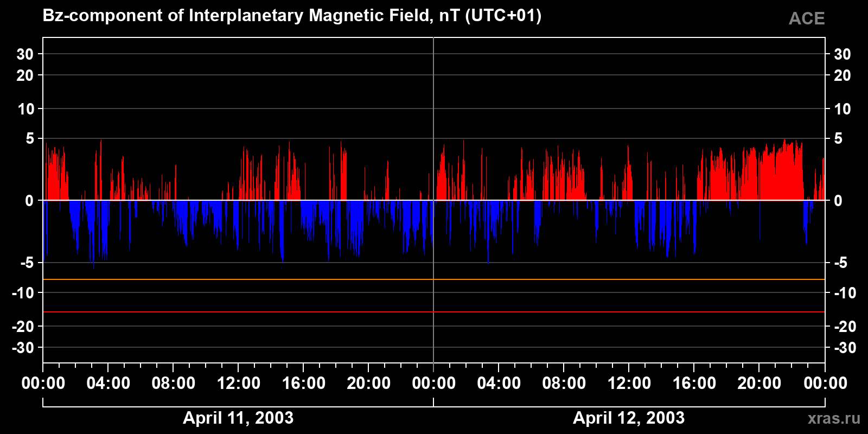Select the 'April 11, 2003' date label

pos(238,418)
